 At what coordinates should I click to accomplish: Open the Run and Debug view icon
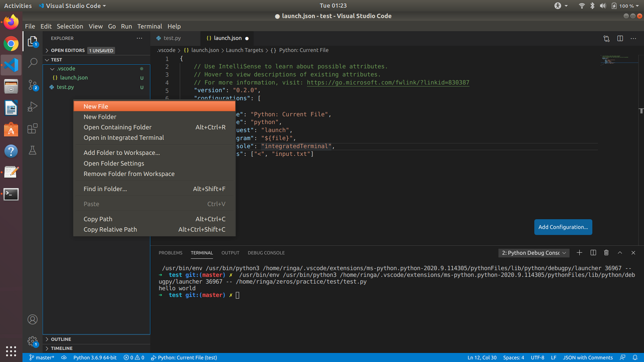(x=33, y=107)
